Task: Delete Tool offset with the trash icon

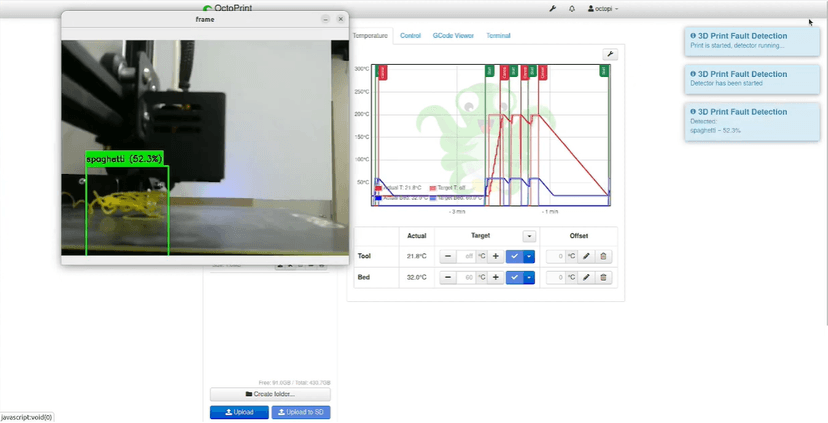Action: point(603,256)
